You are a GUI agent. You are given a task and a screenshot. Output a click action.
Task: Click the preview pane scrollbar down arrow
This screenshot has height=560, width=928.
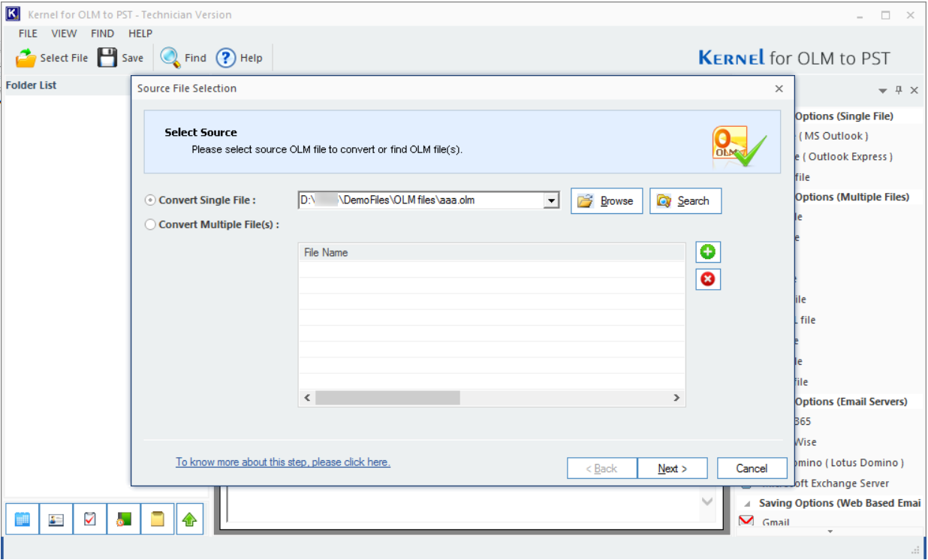click(707, 501)
